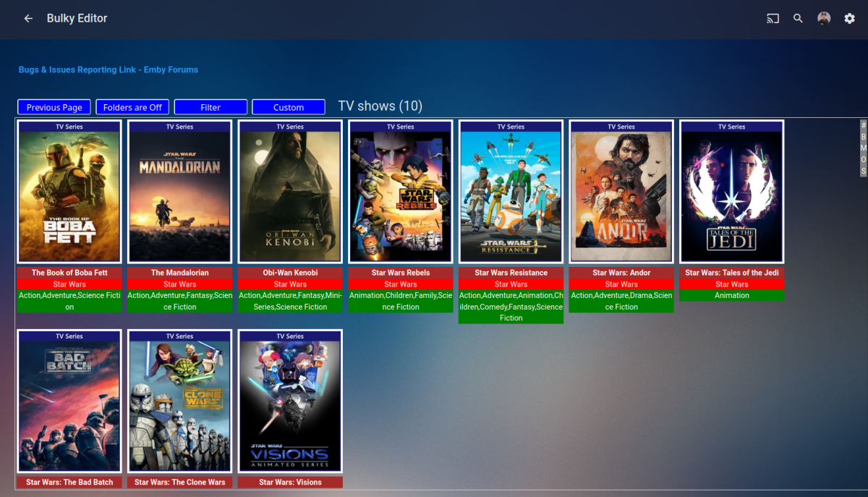Open Emby settings via the gear icon

[x=849, y=18]
